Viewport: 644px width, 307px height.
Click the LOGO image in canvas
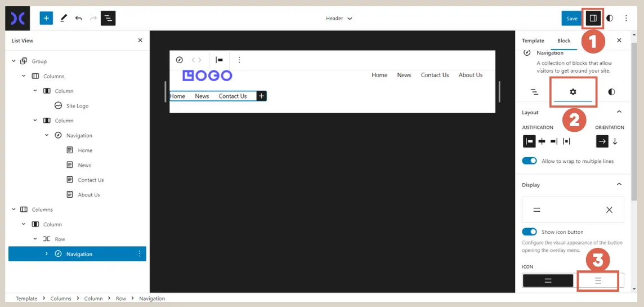(207, 75)
